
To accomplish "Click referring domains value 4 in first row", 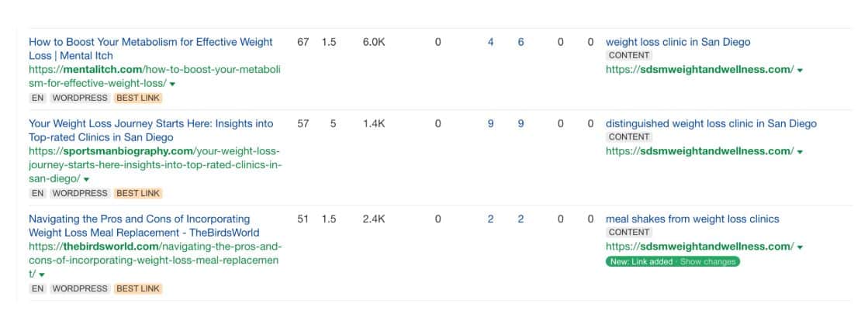I will tap(490, 42).
